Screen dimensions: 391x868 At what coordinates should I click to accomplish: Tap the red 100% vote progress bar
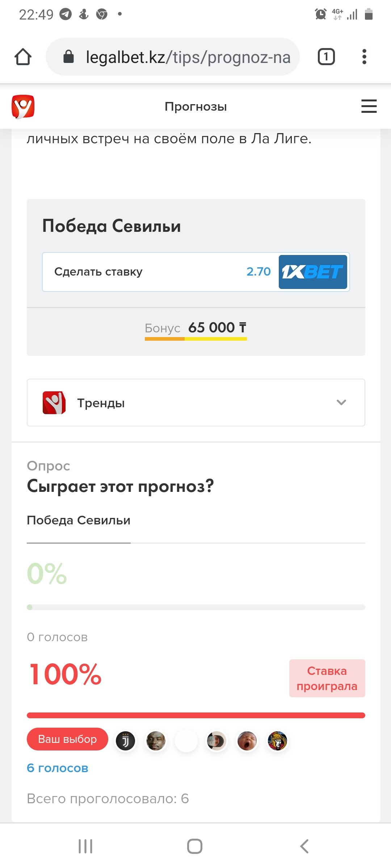[195, 715]
